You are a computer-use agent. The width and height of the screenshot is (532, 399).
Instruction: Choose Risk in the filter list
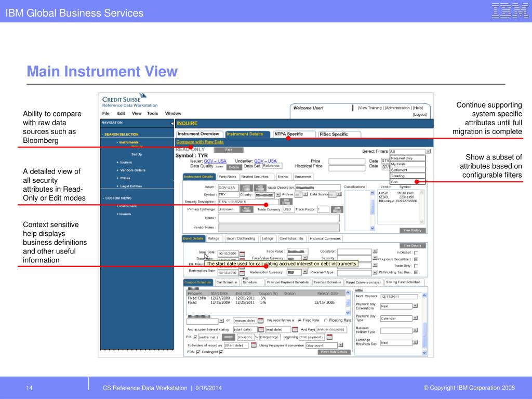click(407, 182)
